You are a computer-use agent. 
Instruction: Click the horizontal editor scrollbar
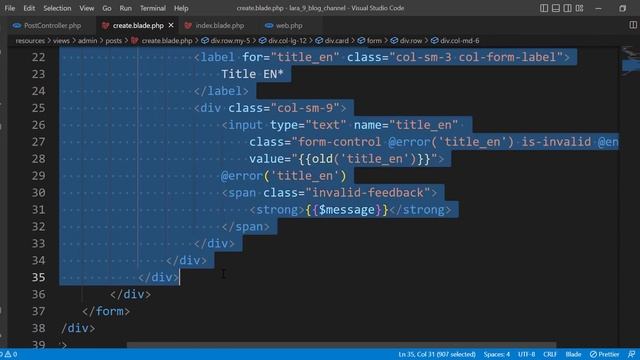click(x=341, y=345)
